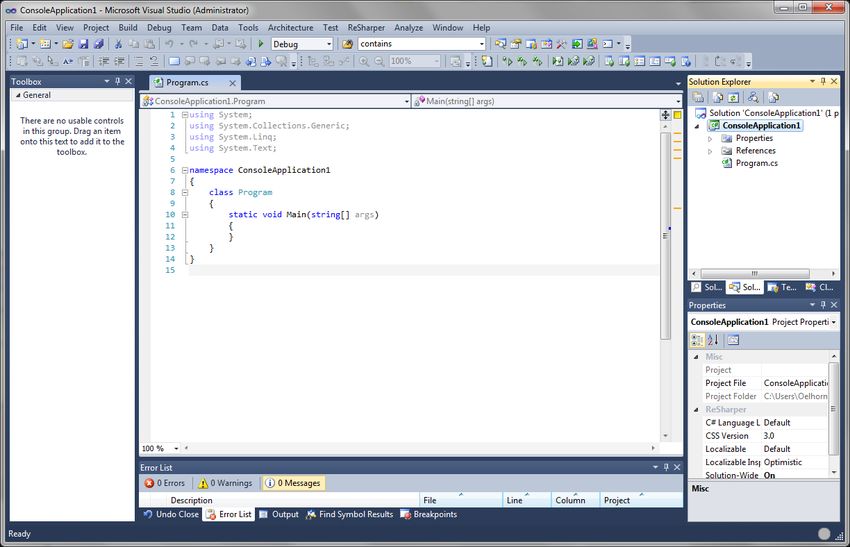The image size is (850, 547).
Task: Click Show All Files in Solution Explorer
Action: (x=718, y=98)
